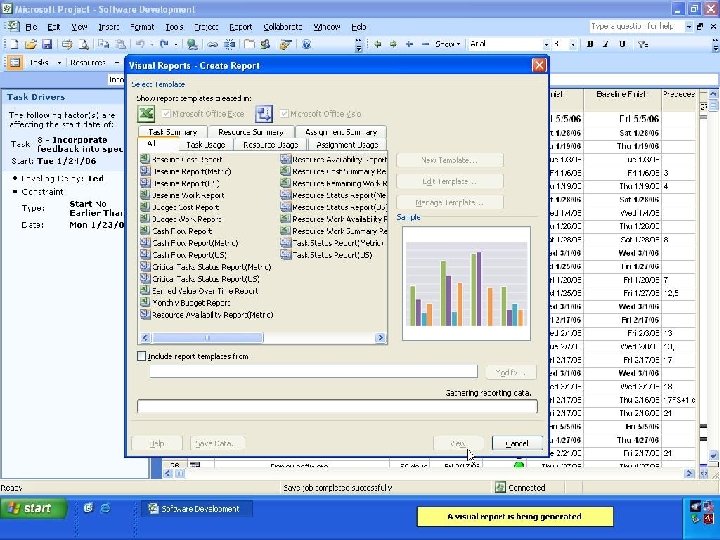The height and width of the screenshot is (540, 720).
Task: Toggle Italic formatting in toolbar
Action: (606, 44)
